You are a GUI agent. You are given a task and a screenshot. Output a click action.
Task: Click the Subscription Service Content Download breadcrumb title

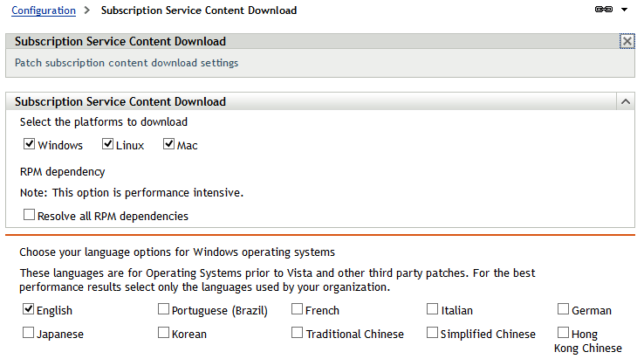199,10
